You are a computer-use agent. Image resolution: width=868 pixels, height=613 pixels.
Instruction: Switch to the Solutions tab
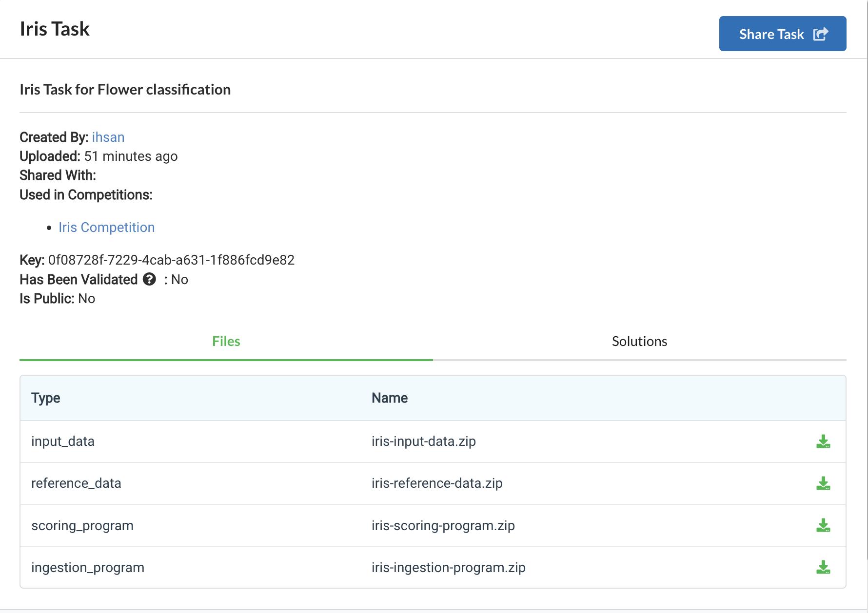(x=639, y=341)
